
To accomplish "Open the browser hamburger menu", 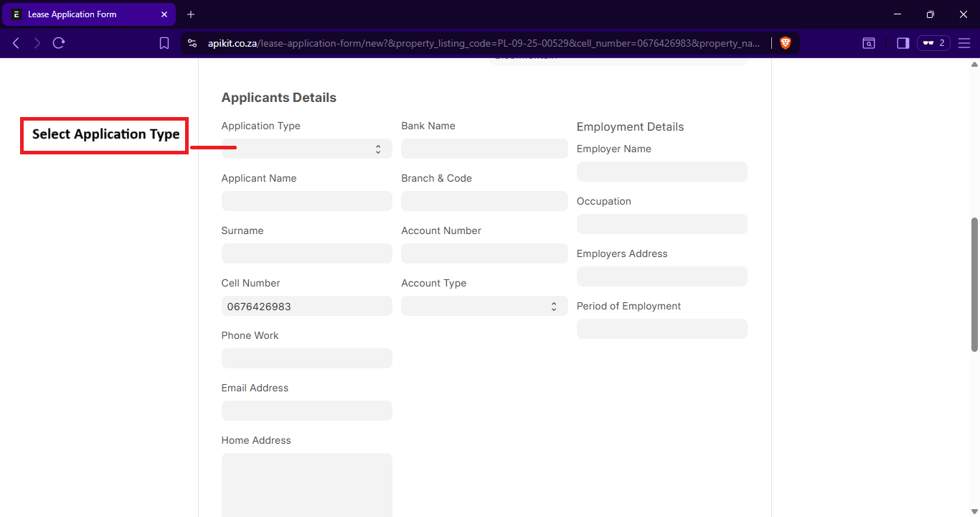I will click(x=964, y=43).
